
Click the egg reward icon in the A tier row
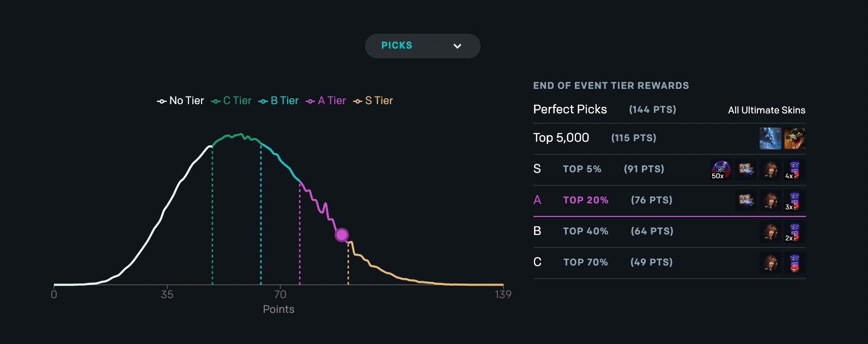(x=745, y=200)
